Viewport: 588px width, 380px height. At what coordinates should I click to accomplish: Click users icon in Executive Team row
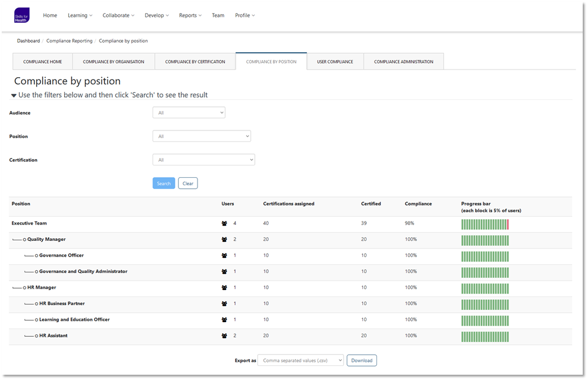[224, 223]
